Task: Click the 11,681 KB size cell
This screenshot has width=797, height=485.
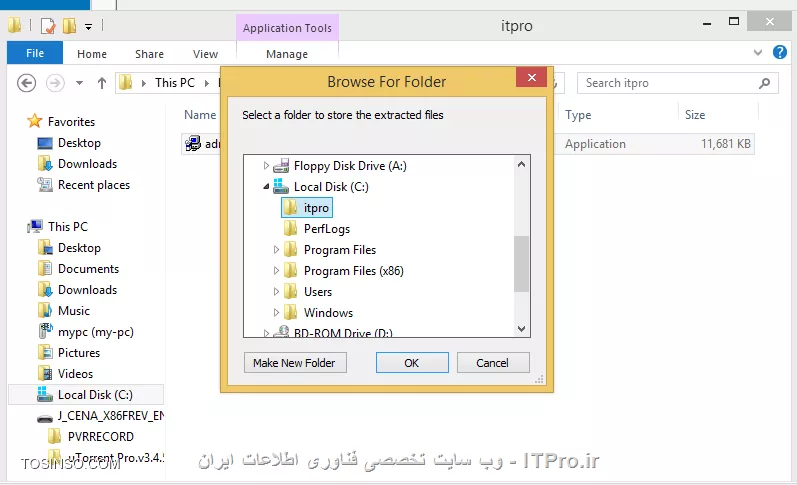Action: click(725, 144)
